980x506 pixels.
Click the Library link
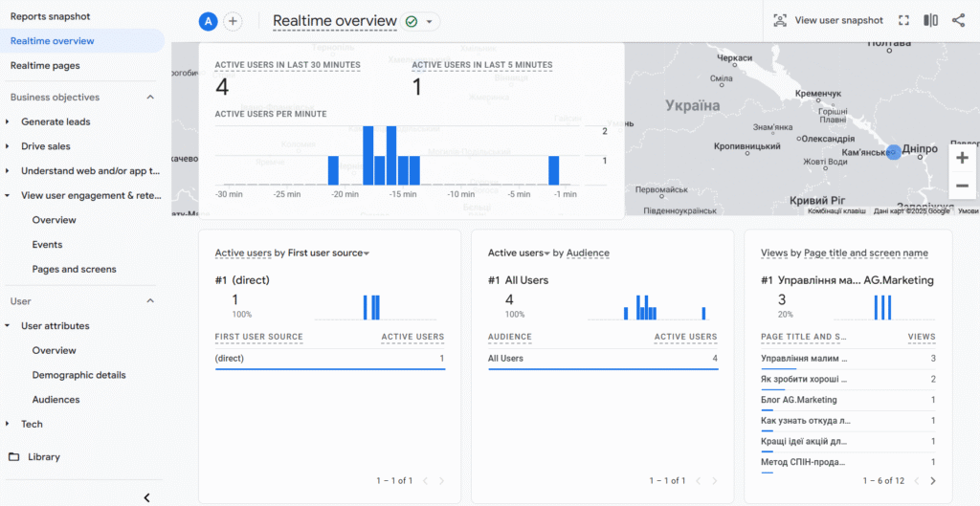click(44, 456)
